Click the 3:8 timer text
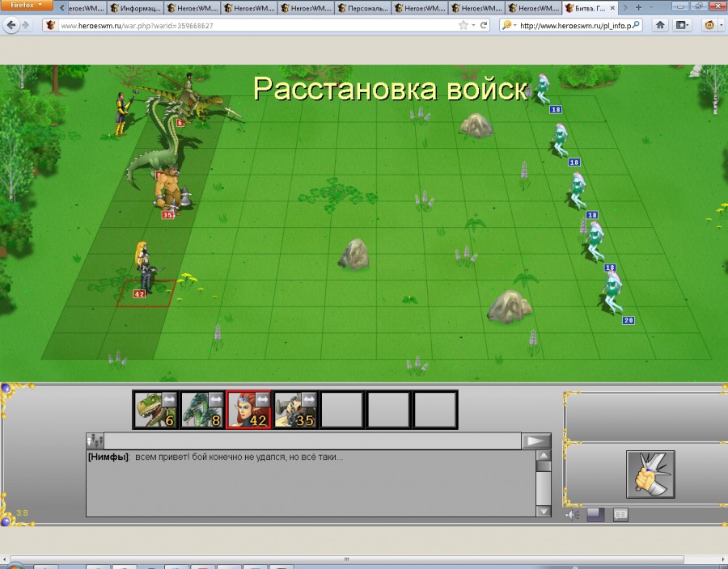Screen dimensions: 728x569 (x=22, y=513)
